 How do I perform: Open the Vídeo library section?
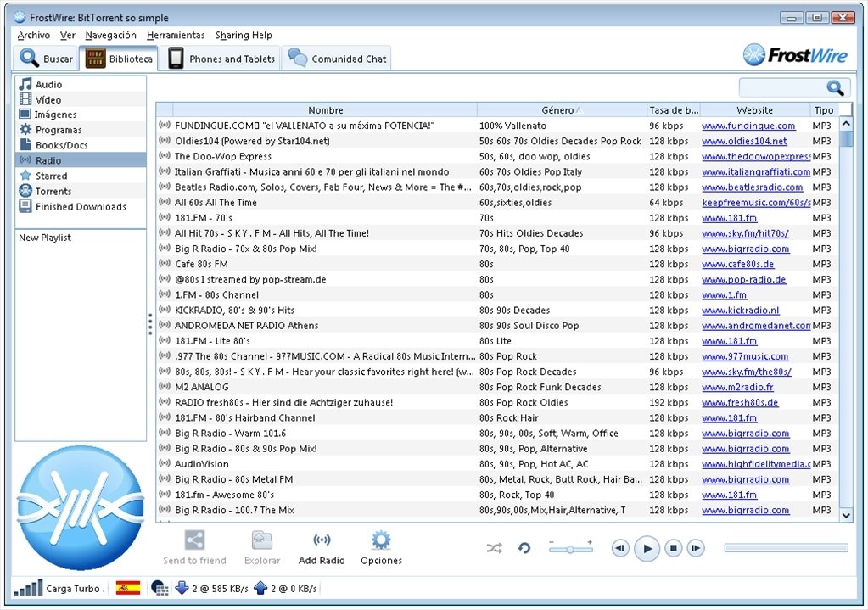coord(81,99)
